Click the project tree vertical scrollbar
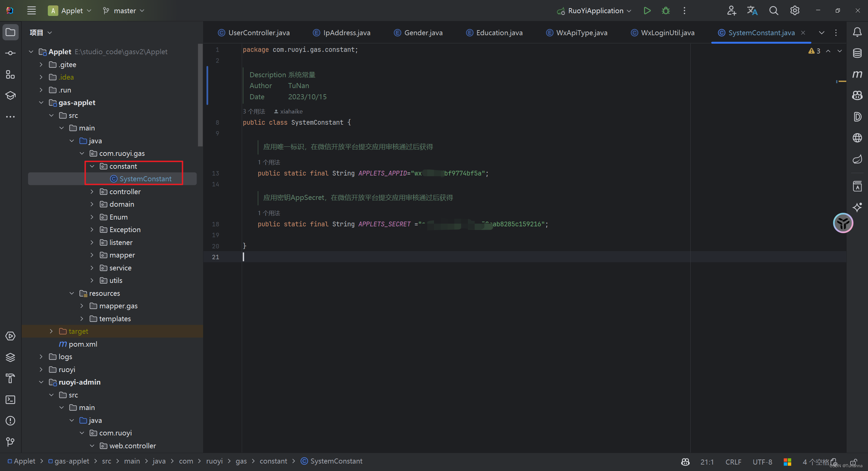Image resolution: width=868 pixels, height=471 pixels. click(200, 95)
